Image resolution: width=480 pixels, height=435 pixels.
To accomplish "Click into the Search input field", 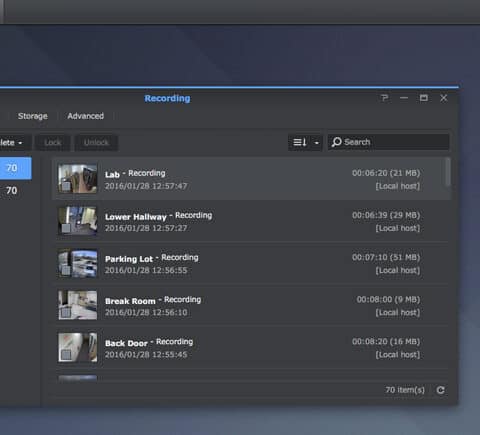I will 389,142.
